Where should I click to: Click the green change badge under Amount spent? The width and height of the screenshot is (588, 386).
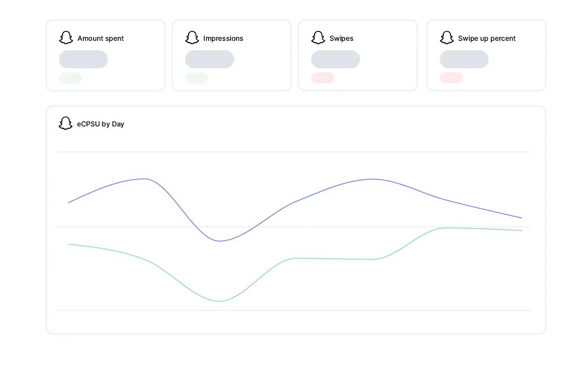[x=70, y=78]
